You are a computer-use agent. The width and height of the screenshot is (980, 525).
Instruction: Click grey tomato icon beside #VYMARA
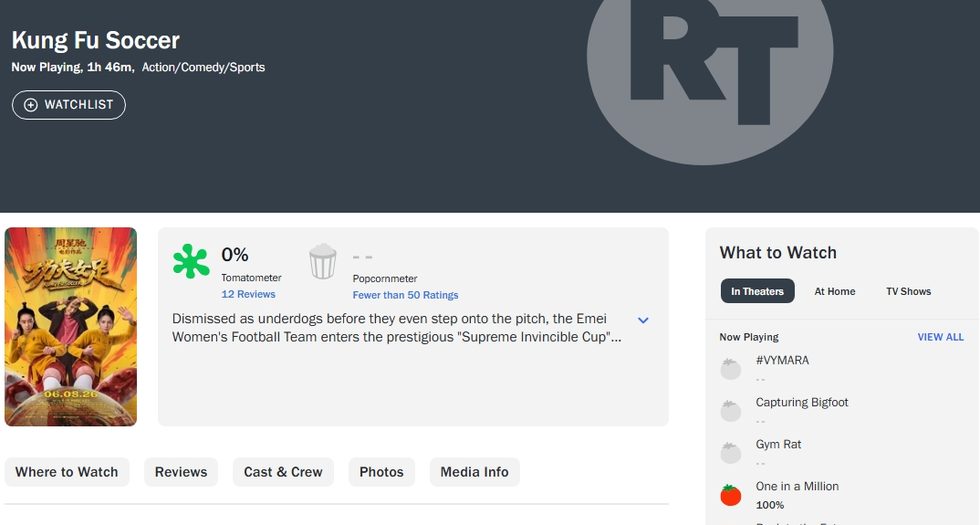[x=731, y=369]
